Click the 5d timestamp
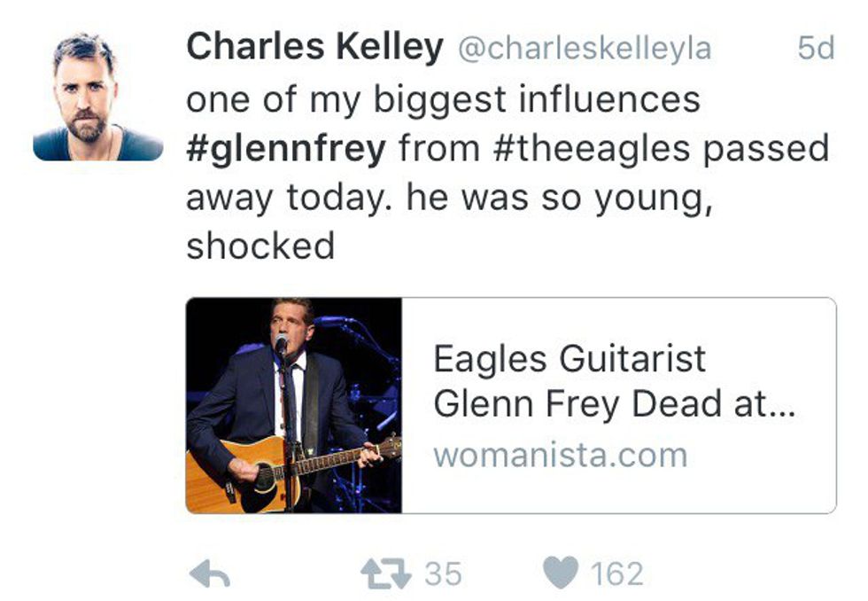 (815, 49)
